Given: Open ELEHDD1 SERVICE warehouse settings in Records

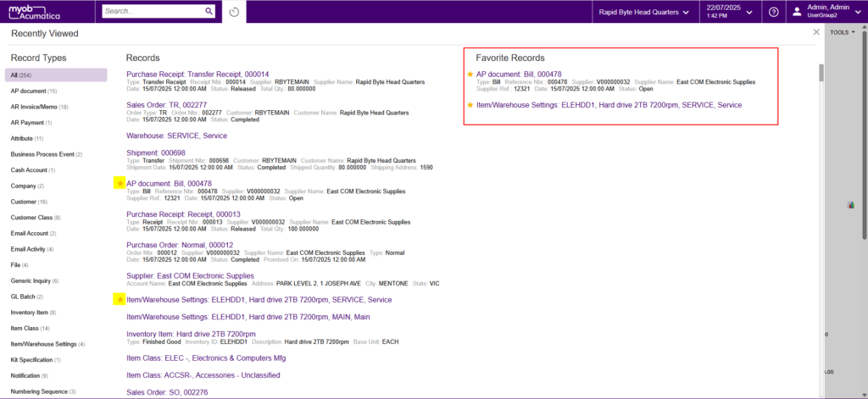Looking at the screenshot, I should [x=259, y=299].
